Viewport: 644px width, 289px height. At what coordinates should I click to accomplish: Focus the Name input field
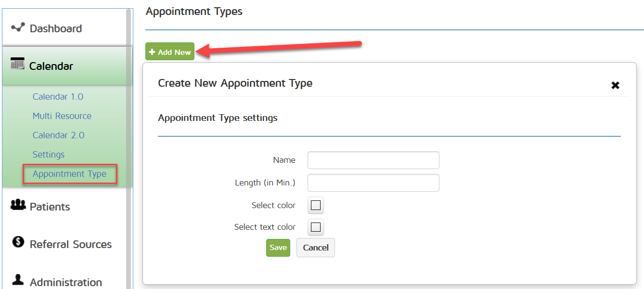coord(373,160)
